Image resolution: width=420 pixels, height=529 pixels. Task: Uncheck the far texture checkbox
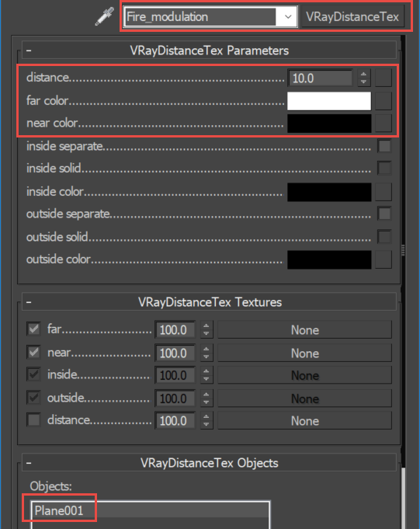[x=33, y=329]
